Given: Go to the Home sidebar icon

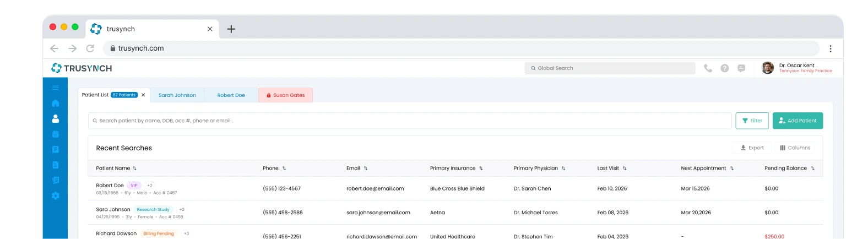Looking at the screenshot, I should (55, 103).
